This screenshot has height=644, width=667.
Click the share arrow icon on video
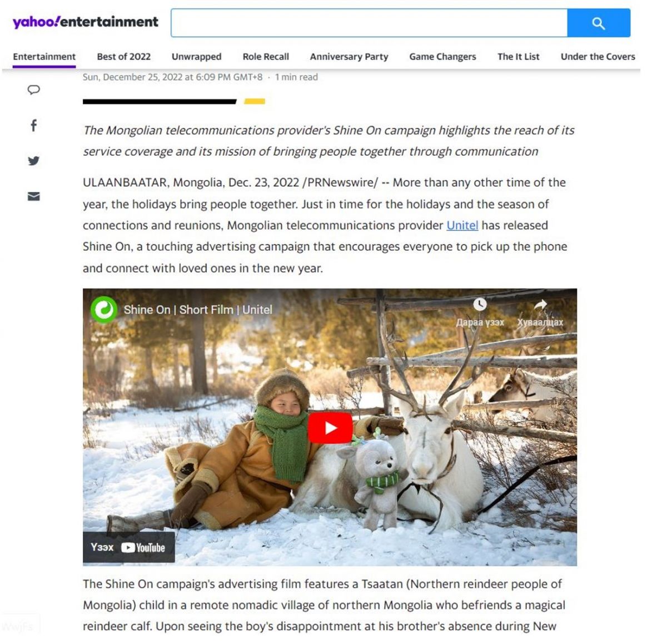540,304
